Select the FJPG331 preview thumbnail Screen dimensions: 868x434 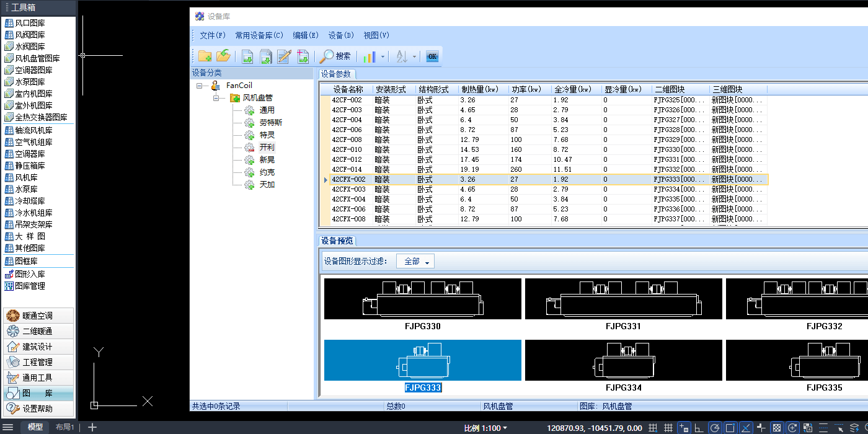tap(624, 299)
